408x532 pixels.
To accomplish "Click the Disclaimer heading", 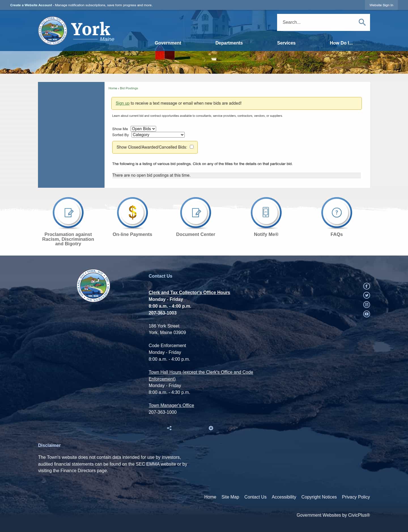I will (x=49, y=445).
